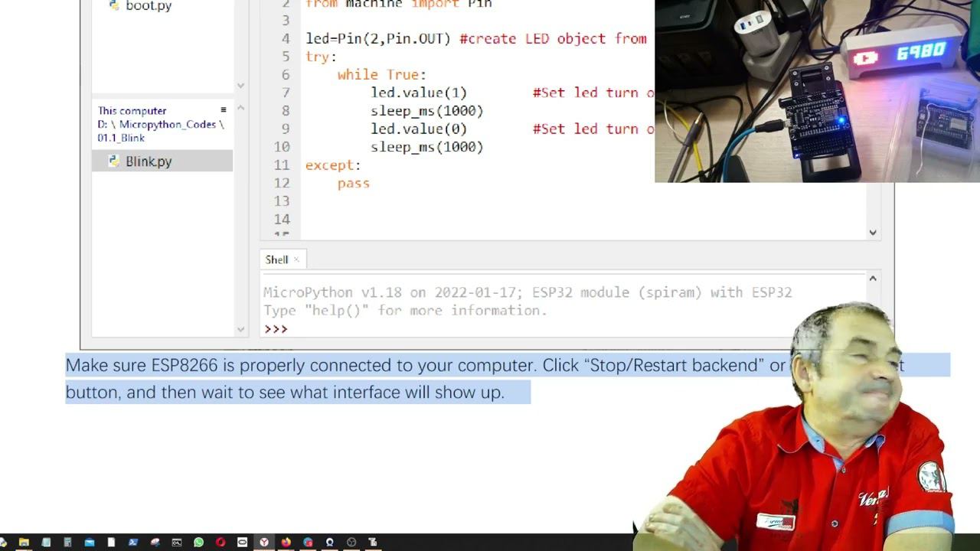Open WhatsApp from the taskbar
Screen dimensions: 980x551
199,543
